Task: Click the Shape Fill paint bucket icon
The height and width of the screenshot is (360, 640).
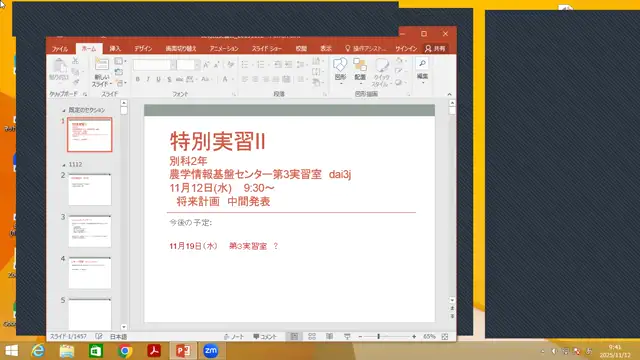Action: pyautogui.click(x=399, y=61)
